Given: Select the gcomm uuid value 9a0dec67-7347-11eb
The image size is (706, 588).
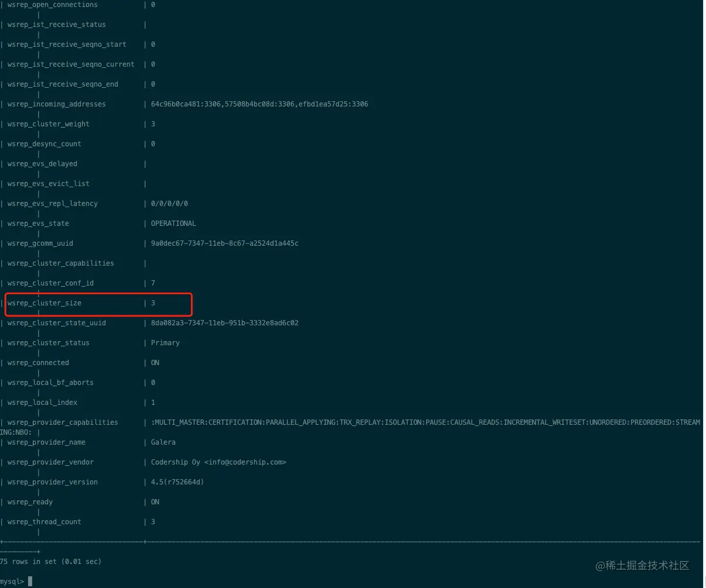Looking at the screenshot, I should [x=225, y=243].
